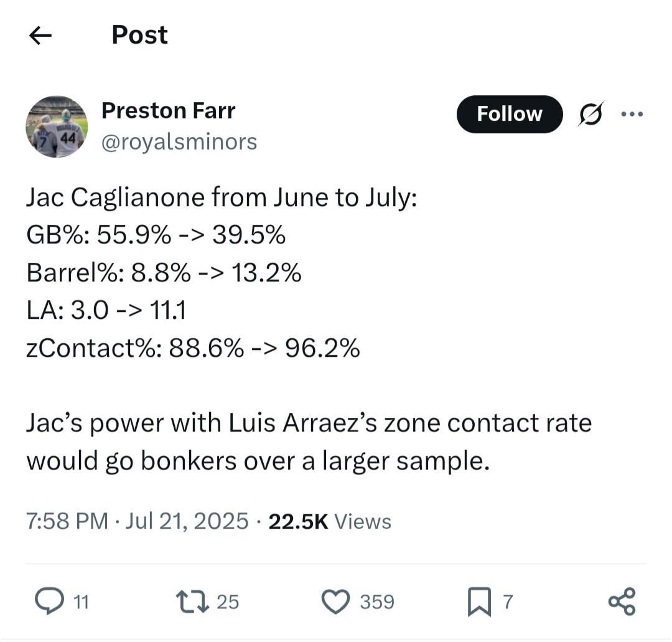
Task: Tap the back arrow icon
Action: coord(40,35)
